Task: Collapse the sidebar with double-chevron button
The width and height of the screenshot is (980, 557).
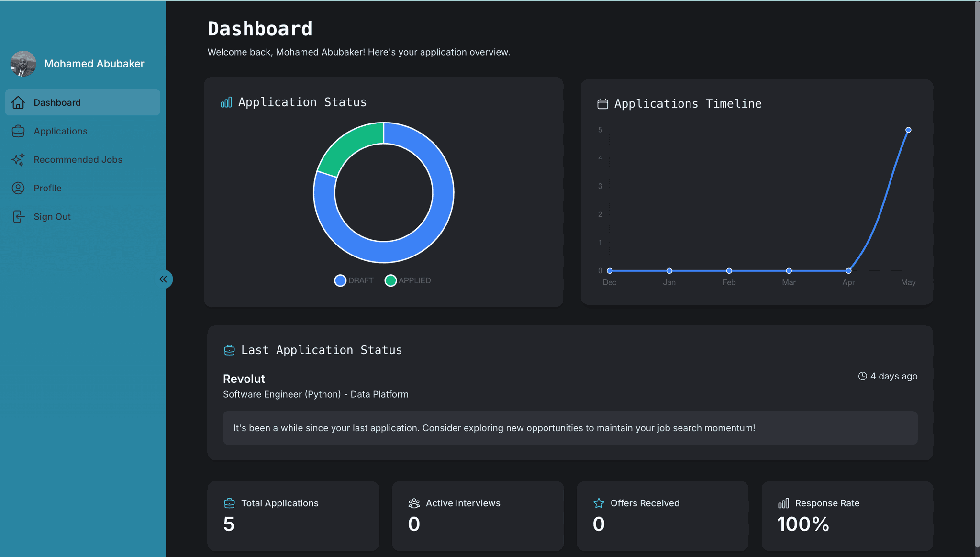Action: point(163,279)
